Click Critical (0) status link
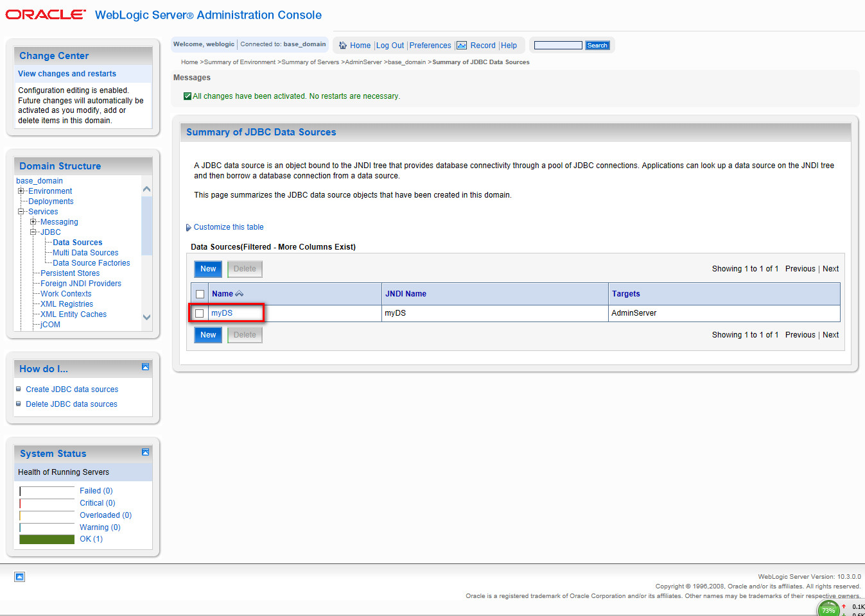 [98, 503]
